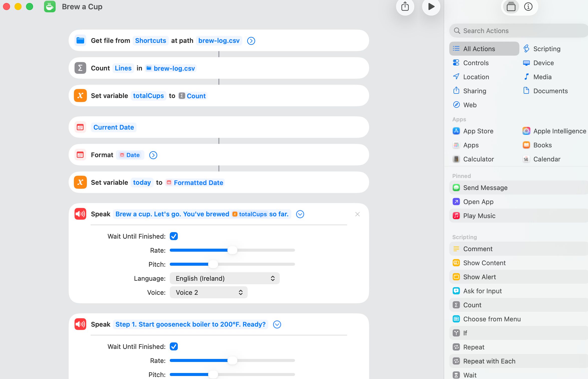The width and height of the screenshot is (588, 379).
Task: Adjust Pitch slider in first Speak action
Action: pyautogui.click(x=213, y=264)
